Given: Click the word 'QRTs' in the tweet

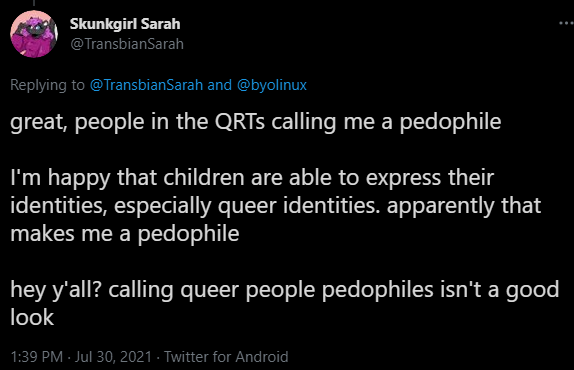Looking at the screenshot, I should 239,122.
